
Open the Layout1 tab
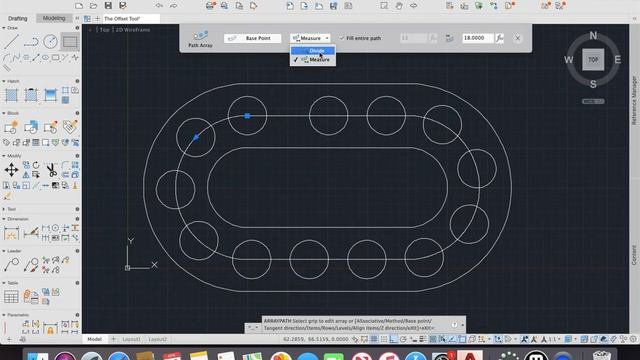point(131,339)
